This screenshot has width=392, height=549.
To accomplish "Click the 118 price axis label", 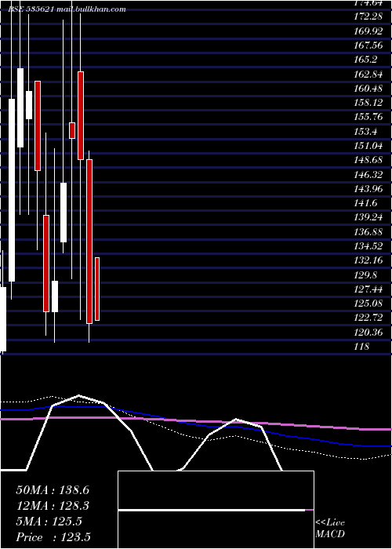I will (361, 347).
